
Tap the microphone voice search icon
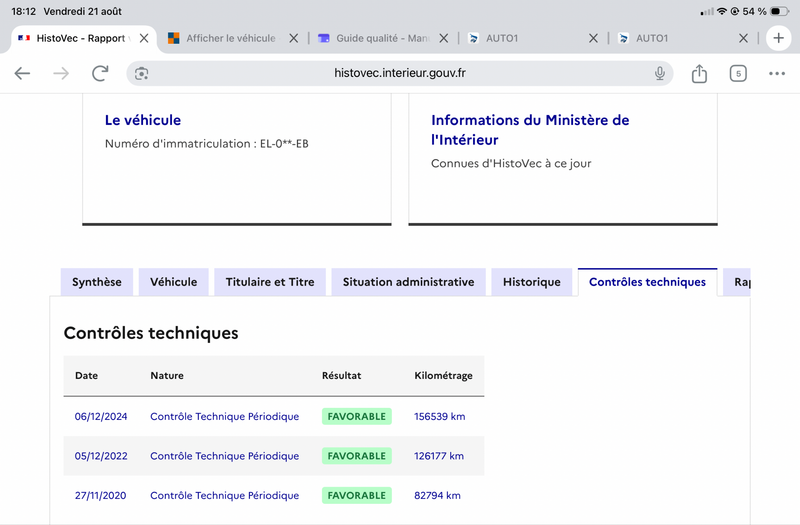click(x=660, y=73)
